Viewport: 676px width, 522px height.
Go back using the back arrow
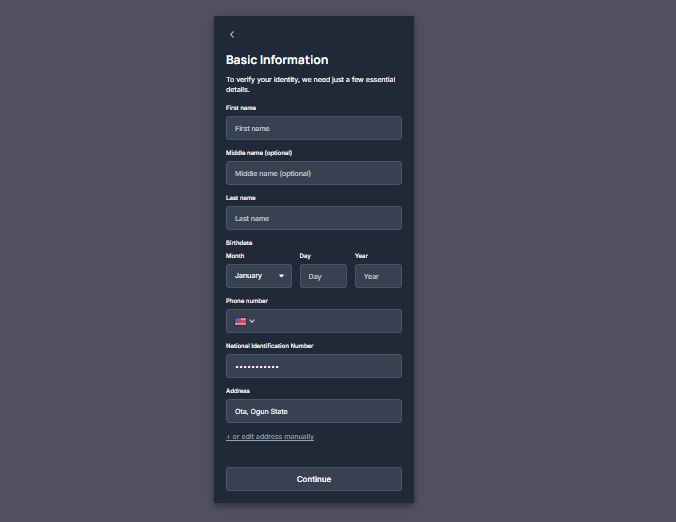pos(232,34)
